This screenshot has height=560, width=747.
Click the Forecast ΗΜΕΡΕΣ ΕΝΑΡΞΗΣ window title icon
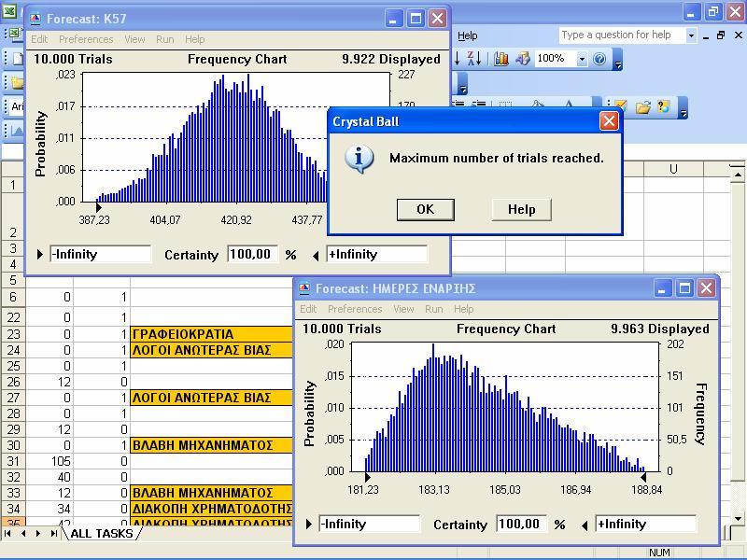coord(304,288)
